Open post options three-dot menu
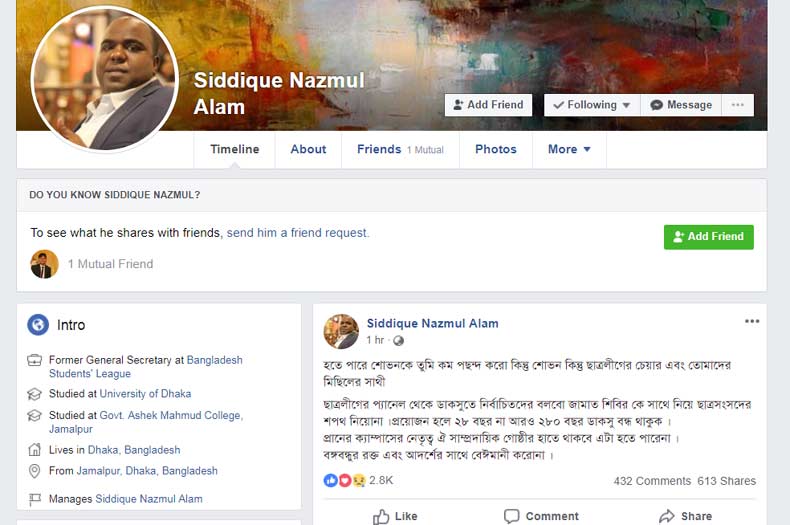This screenshot has height=525, width=790. (x=752, y=321)
